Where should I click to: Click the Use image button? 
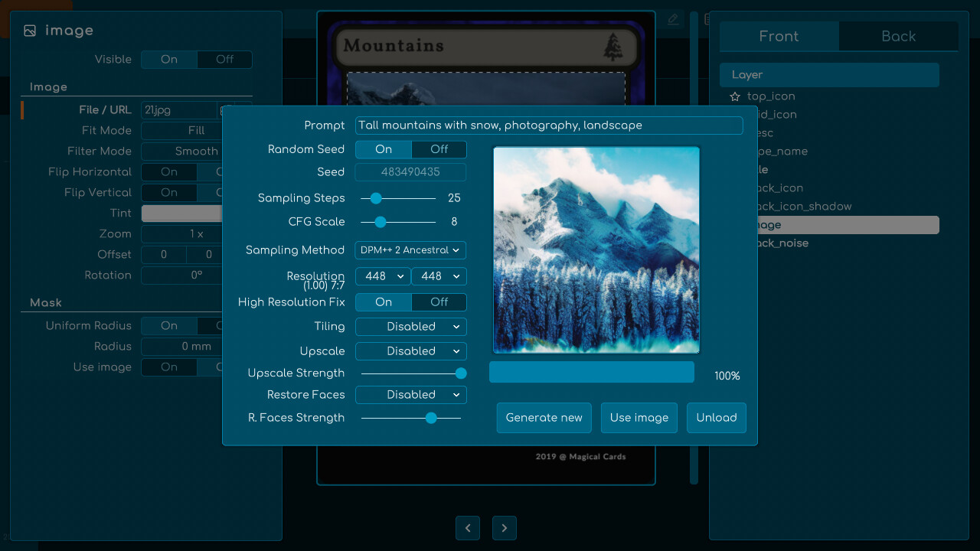click(639, 418)
